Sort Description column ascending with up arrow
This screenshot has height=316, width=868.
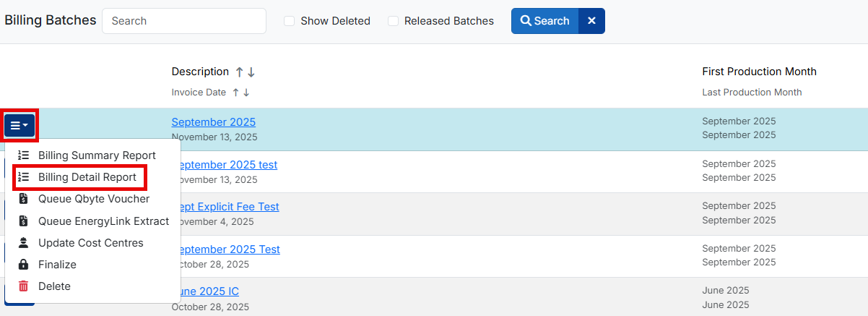coord(239,72)
